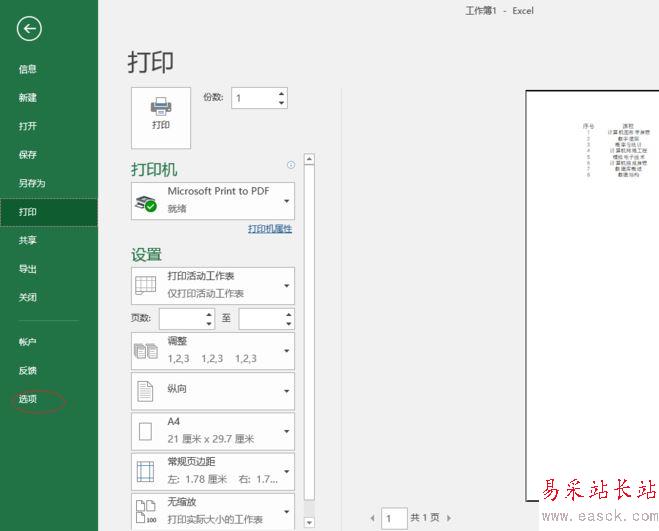This screenshot has width=659, height=531.
Task: Open the 无缩放 scaling dropdown
Action: (213, 511)
